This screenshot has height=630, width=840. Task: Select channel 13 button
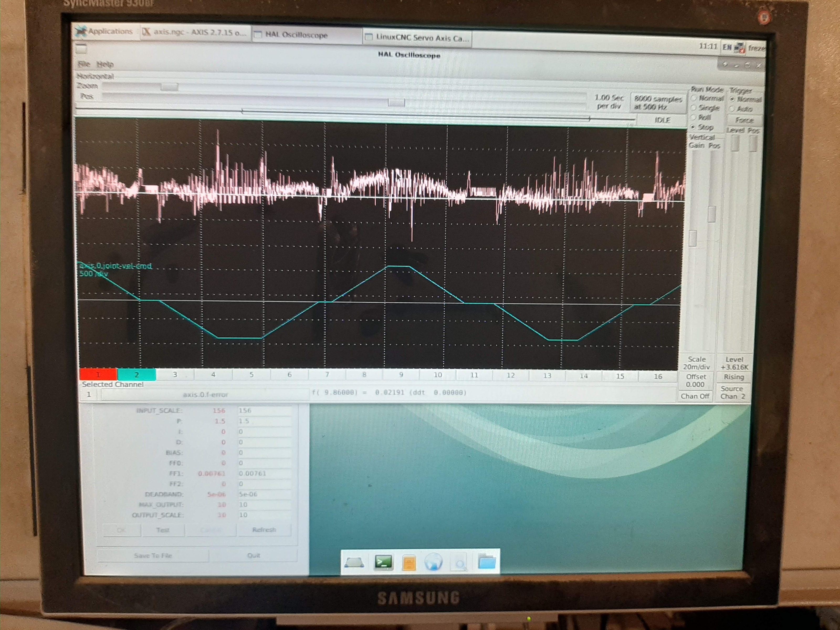click(x=547, y=376)
